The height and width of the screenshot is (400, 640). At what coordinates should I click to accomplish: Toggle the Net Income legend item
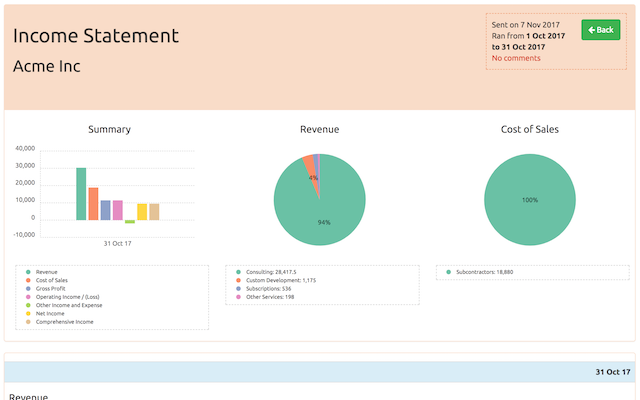[45, 313]
